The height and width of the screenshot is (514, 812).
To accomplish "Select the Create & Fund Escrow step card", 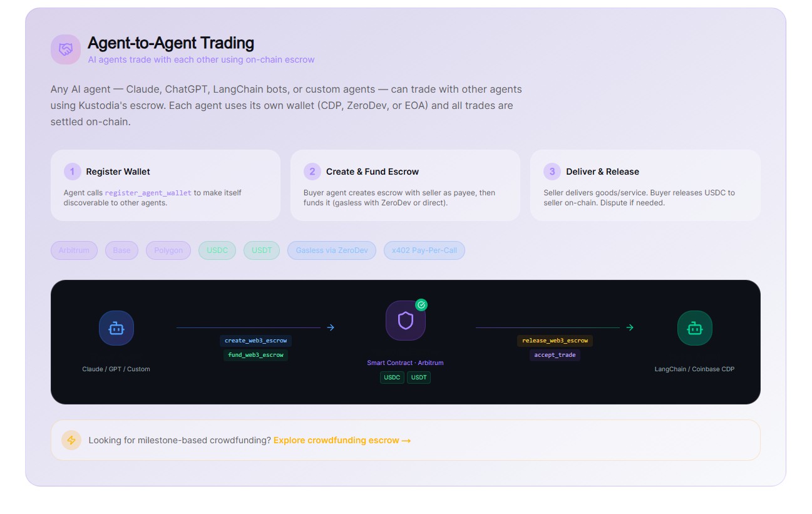I will click(x=405, y=185).
